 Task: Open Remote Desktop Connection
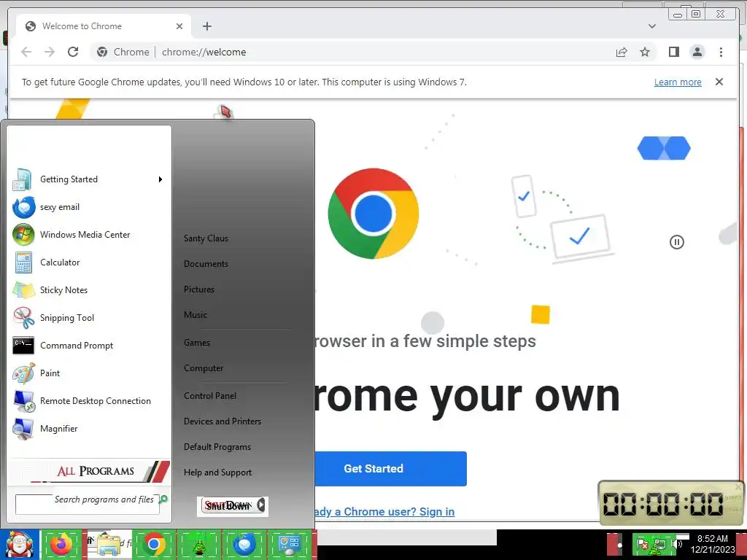[88, 401]
